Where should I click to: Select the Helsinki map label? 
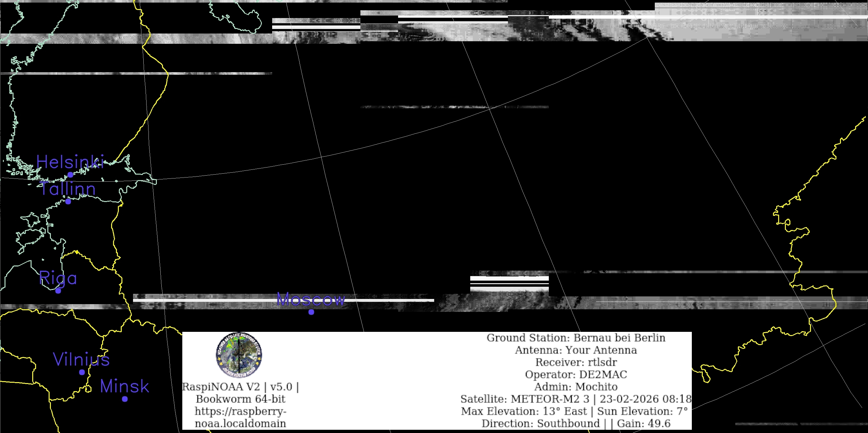[70, 162]
